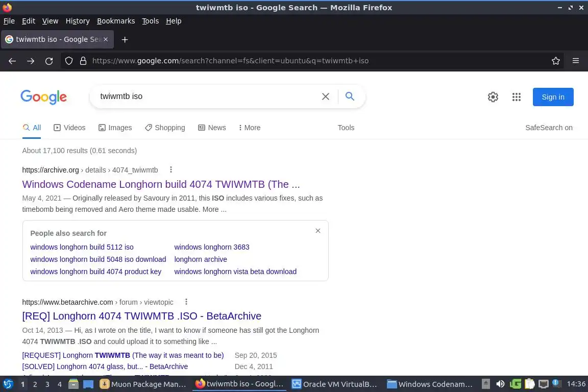
Task: Go back with the browser back arrow
Action: click(12, 61)
